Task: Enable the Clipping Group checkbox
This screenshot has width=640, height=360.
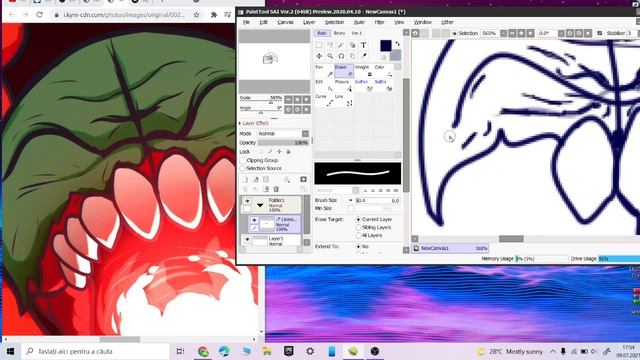Action: (243, 160)
